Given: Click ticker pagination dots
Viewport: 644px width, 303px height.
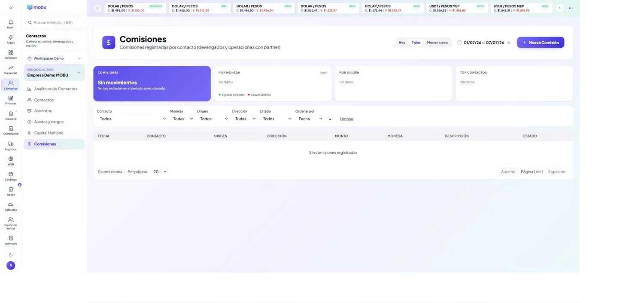Looking at the screenshot, I should coord(571,8).
